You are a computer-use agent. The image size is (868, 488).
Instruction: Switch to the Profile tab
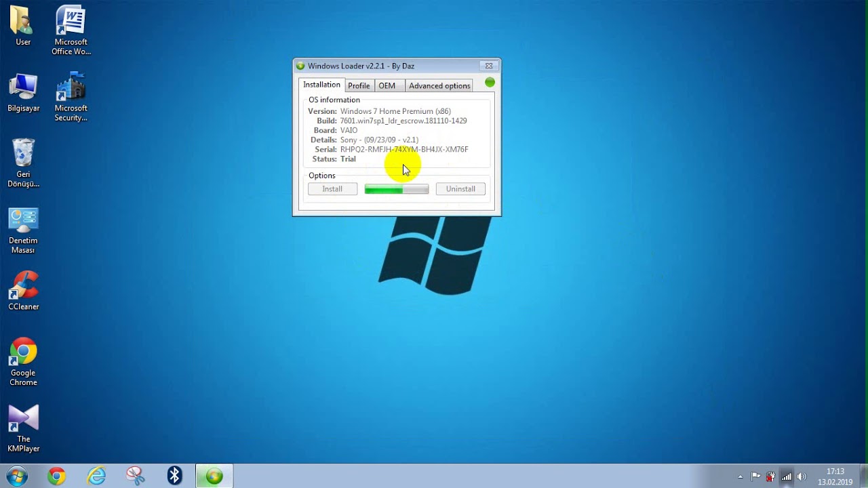click(x=359, y=85)
